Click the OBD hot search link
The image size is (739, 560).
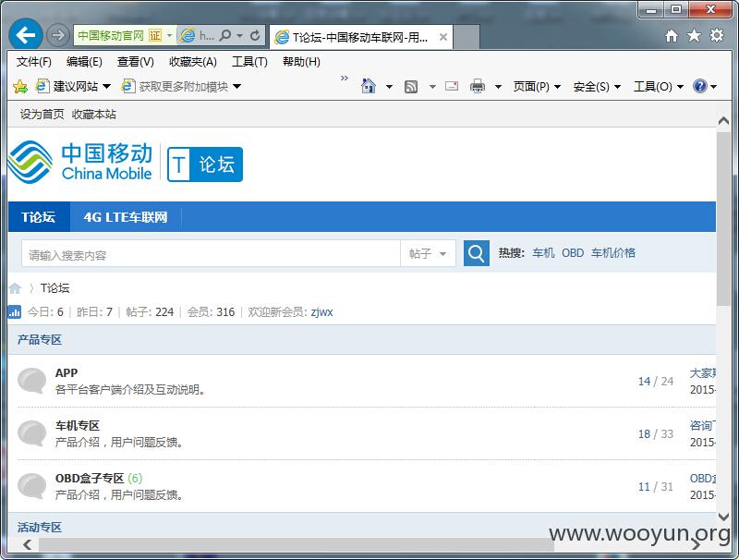click(x=573, y=253)
